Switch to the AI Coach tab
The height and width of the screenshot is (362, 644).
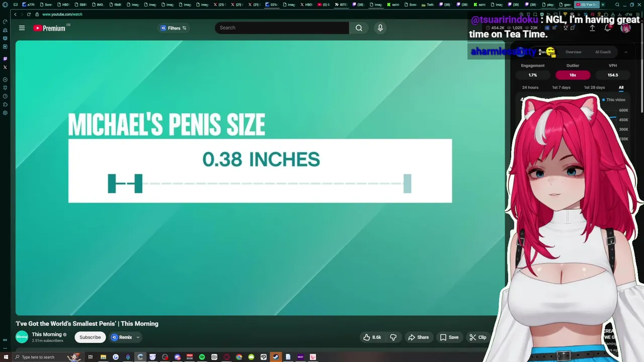603,52
